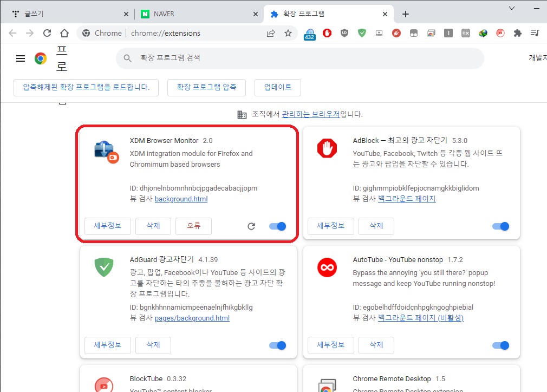
Task: Open the Internet Download Manager globe toolbar icon
Action: (483, 33)
